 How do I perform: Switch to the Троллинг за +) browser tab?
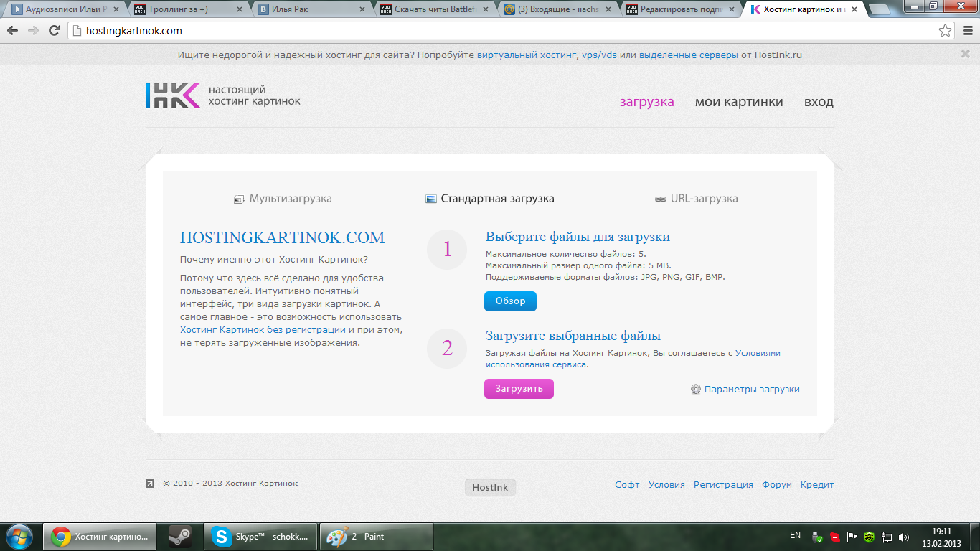pos(188,9)
